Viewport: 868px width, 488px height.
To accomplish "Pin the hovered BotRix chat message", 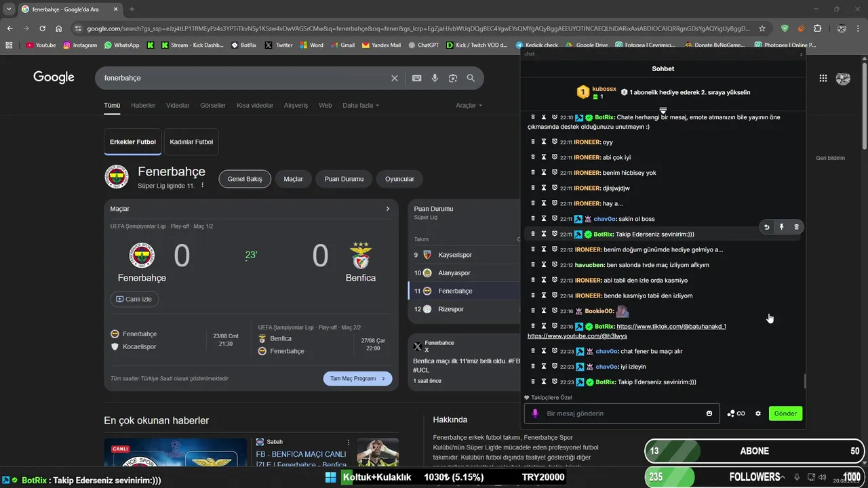I will click(781, 227).
